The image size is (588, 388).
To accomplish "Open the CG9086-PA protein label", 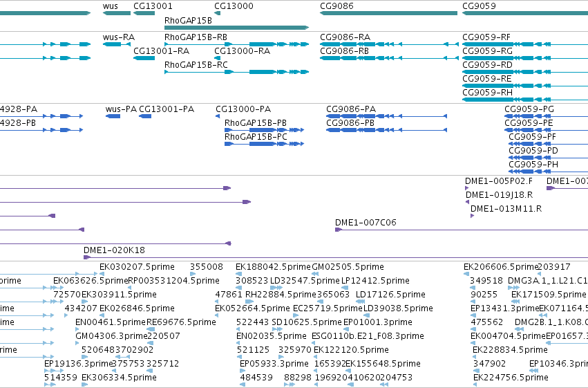I will [x=351, y=109].
